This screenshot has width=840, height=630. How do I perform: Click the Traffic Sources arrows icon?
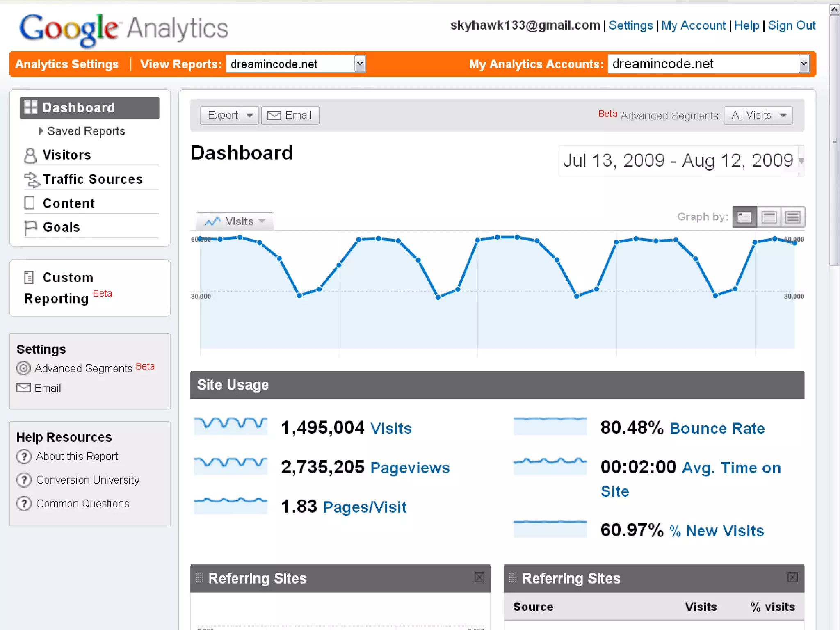click(32, 180)
